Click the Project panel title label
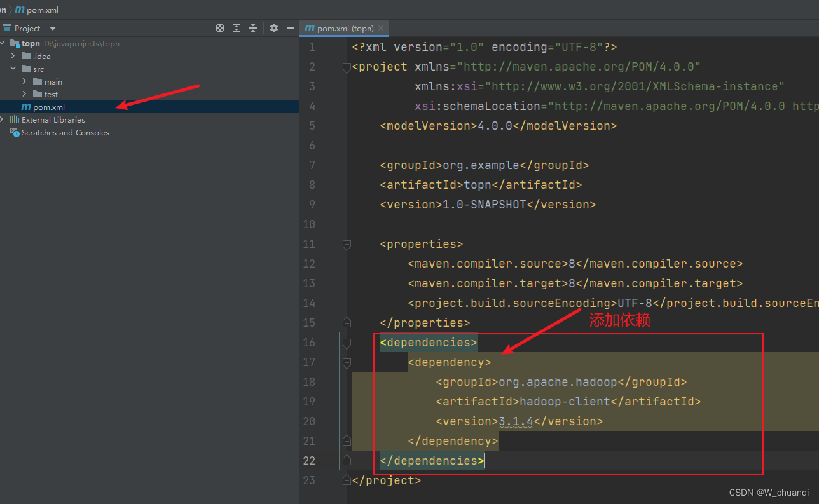Viewport: 819px width, 504px height. pos(27,29)
